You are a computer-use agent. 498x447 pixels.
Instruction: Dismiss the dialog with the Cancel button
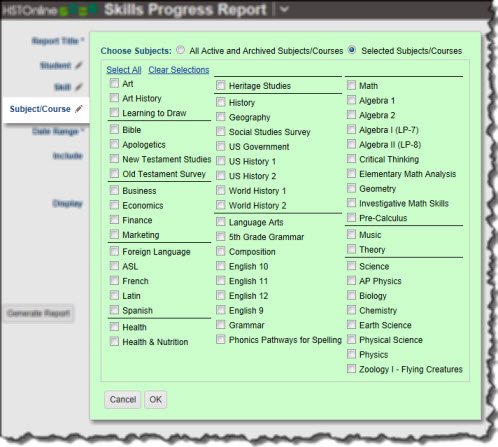(x=123, y=399)
